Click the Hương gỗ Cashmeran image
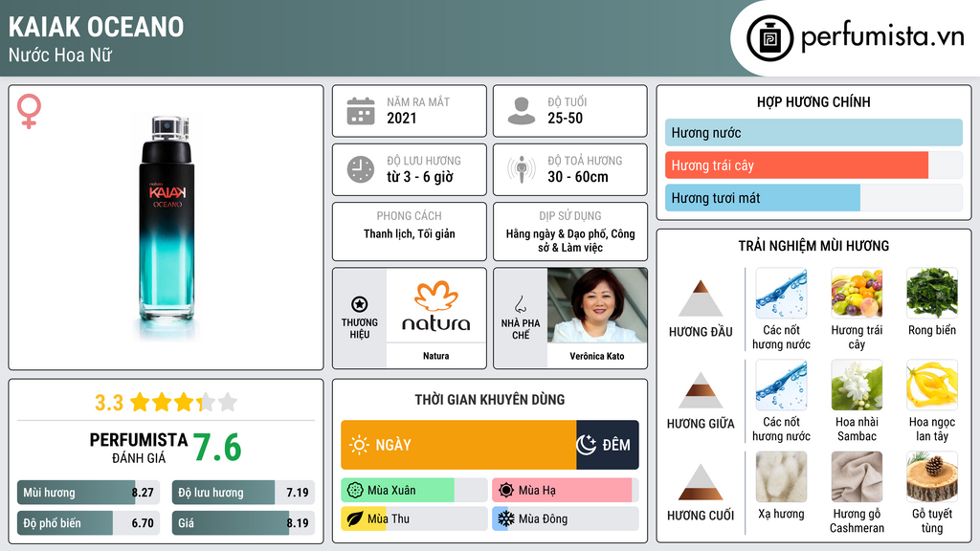Image resolution: width=980 pixels, height=551 pixels. 857,476
